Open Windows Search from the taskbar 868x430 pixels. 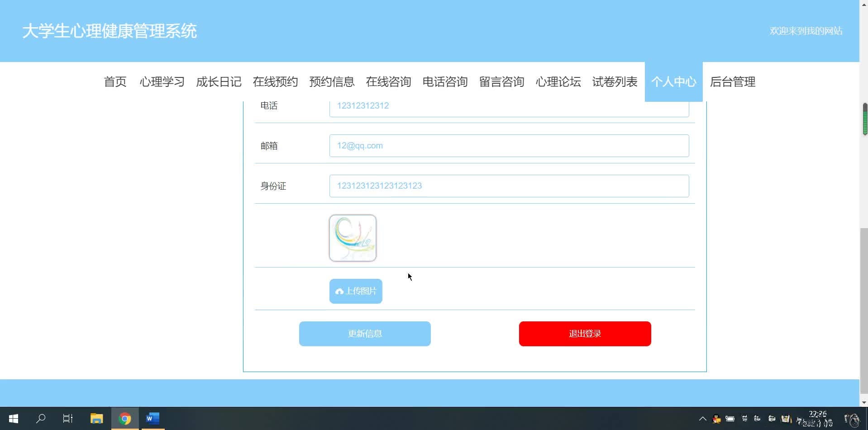click(x=41, y=418)
